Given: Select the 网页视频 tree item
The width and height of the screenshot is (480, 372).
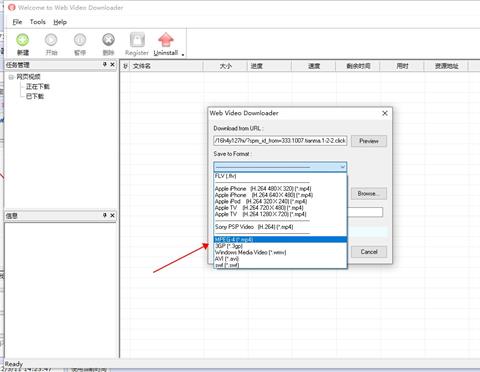Looking at the screenshot, I should [28, 77].
